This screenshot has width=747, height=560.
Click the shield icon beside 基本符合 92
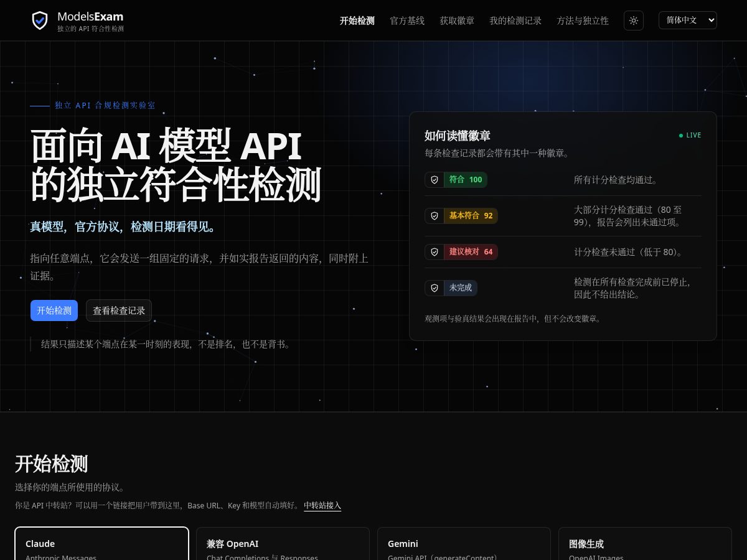tap(435, 216)
